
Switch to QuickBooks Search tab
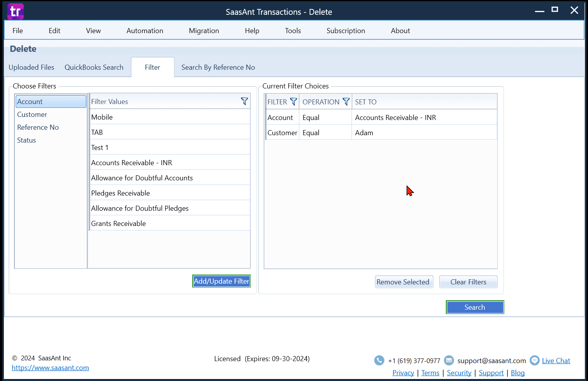94,67
